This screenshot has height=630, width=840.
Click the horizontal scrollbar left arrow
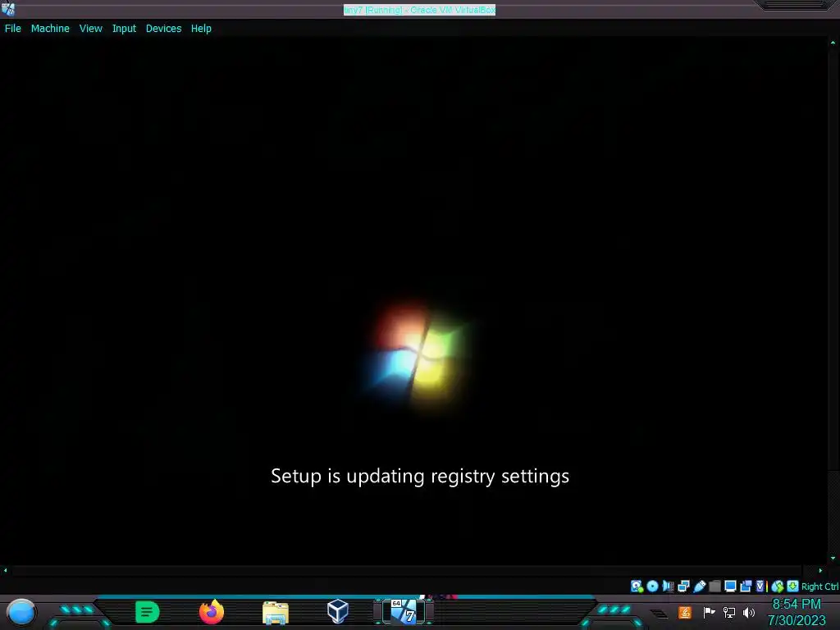coord(6,571)
